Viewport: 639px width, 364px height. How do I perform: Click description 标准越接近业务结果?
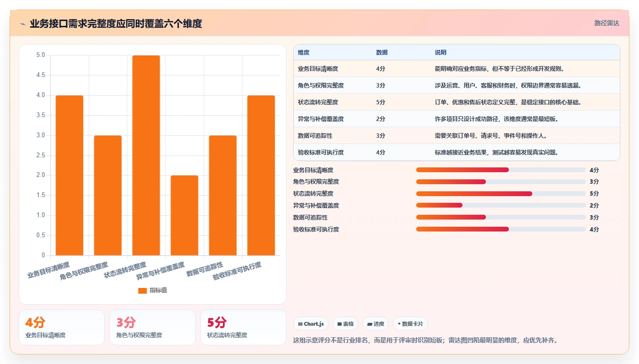click(496, 153)
